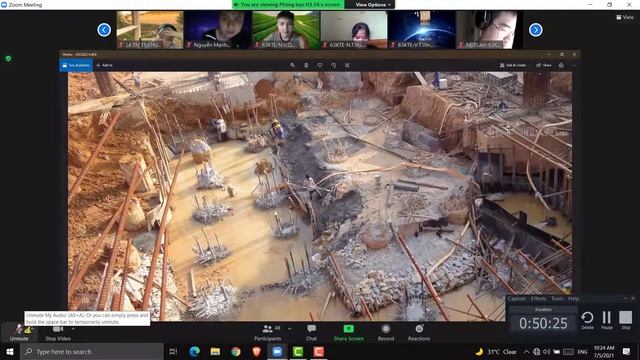Click the 31°C Clear weather widget

point(496,351)
